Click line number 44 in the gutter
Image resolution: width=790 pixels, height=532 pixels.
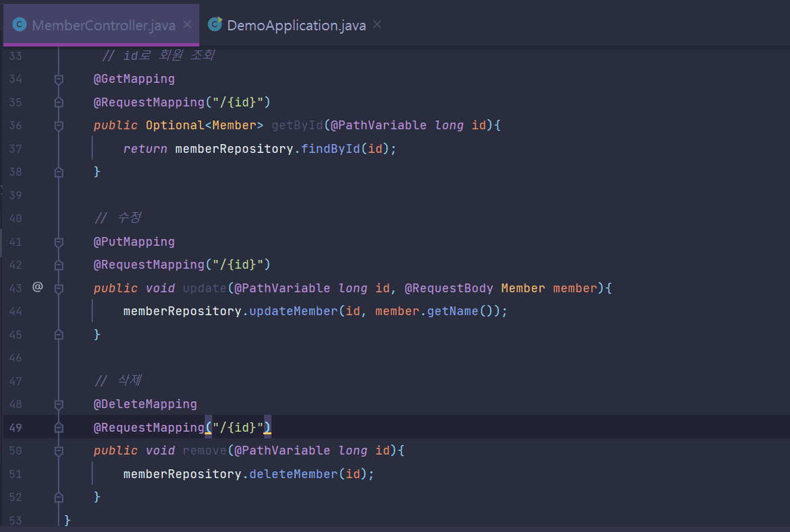[15, 312]
